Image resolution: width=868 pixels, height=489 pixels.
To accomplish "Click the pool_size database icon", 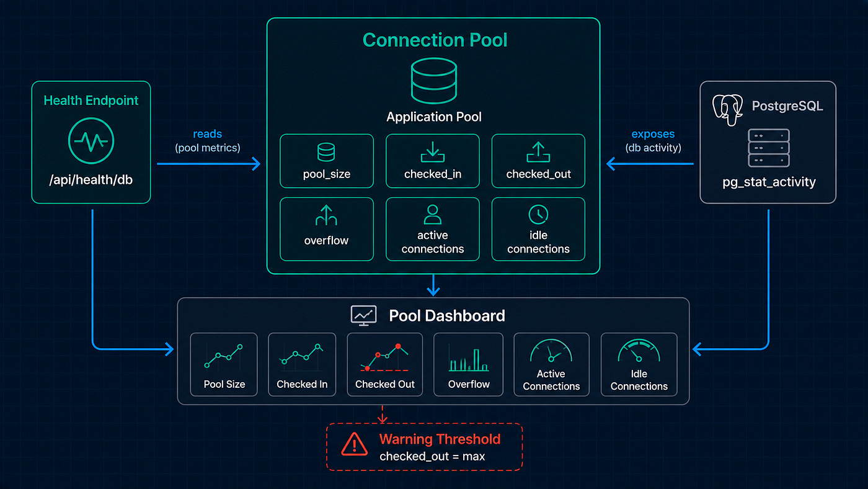I will [x=326, y=152].
